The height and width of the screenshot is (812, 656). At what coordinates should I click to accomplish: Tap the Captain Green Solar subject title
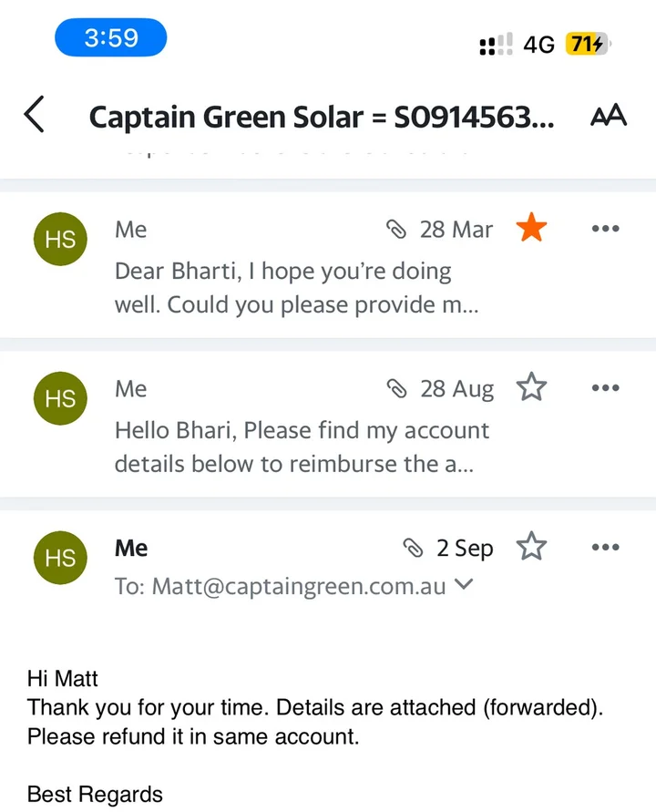(x=322, y=117)
